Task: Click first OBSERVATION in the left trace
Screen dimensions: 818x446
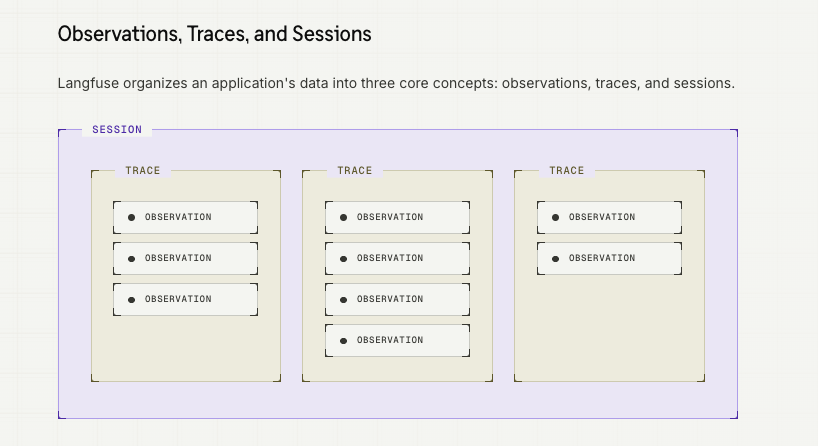Action: pyautogui.click(x=185, y=217)
